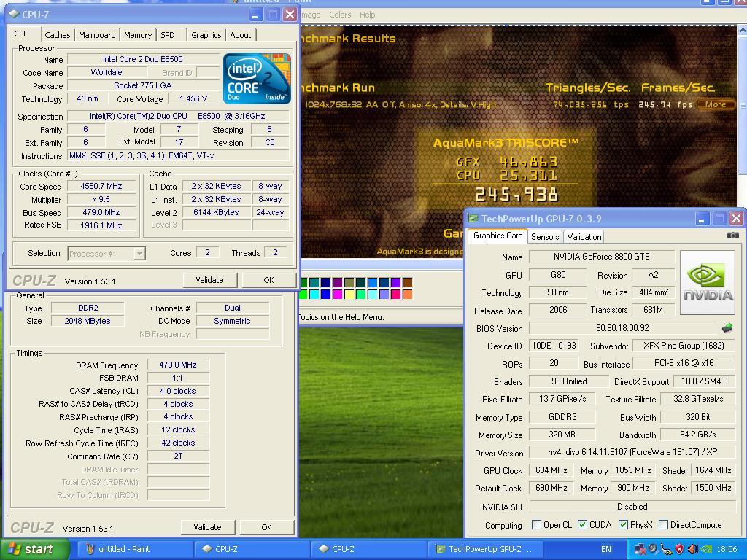Open the Validation tab in GPU-Z

coord(584,237)
